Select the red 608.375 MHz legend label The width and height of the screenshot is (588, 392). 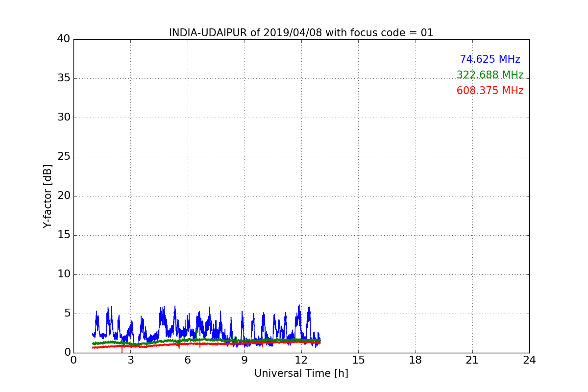490,91
